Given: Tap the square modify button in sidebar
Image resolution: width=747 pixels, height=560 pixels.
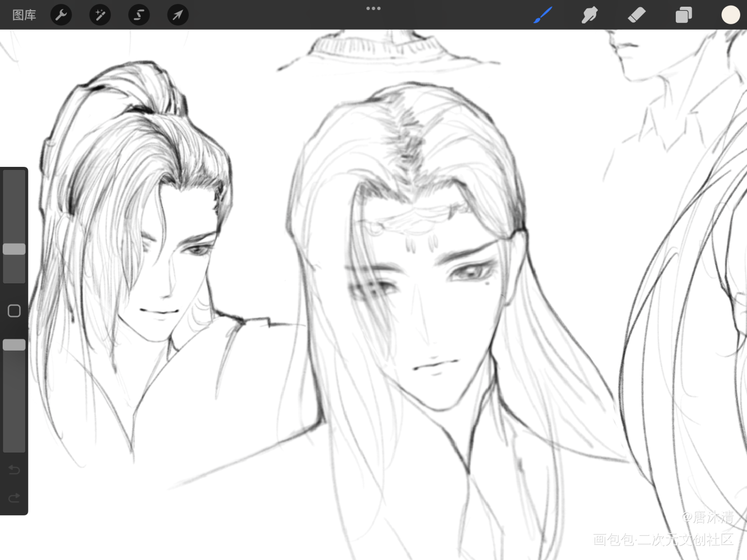Looking at the screenshot, I should 14,311.
